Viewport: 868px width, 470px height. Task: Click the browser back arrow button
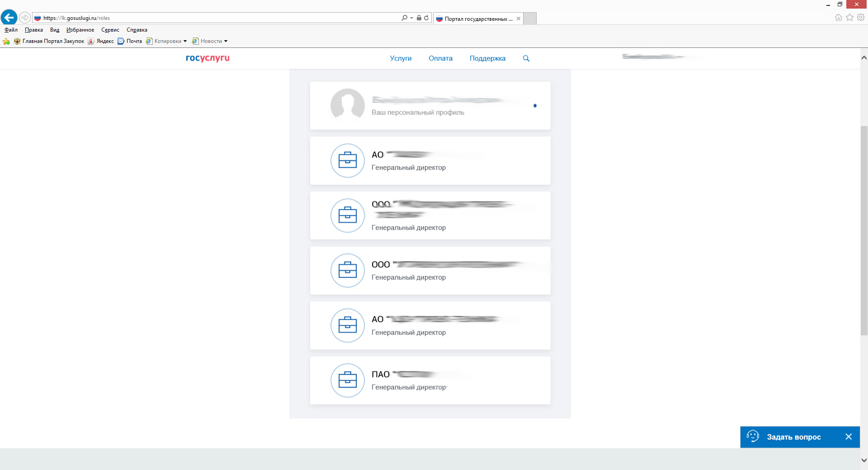[x=9, y=18]
